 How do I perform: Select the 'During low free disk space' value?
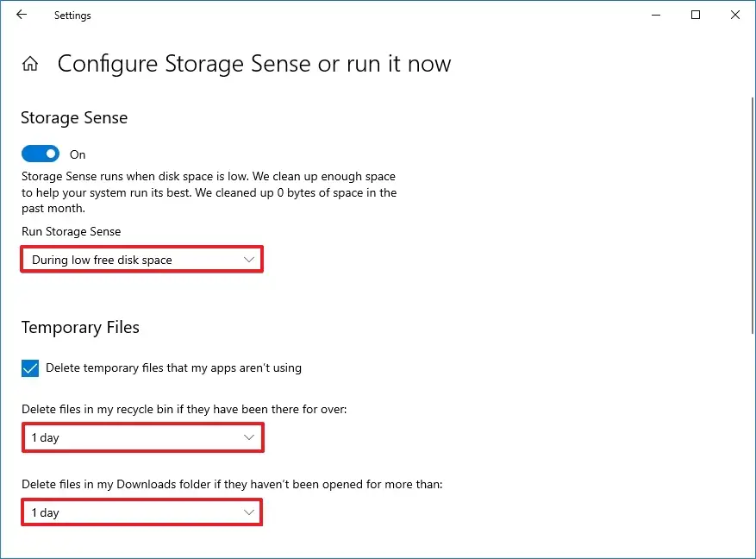[103, 259]
